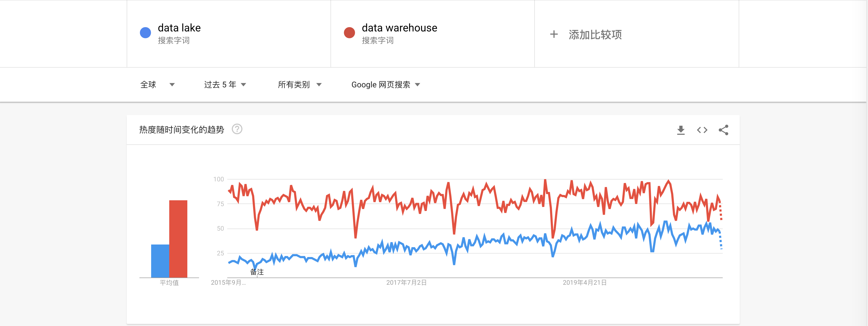Edit the data lake search term
The image size is (868, 326).
(179, 28)
